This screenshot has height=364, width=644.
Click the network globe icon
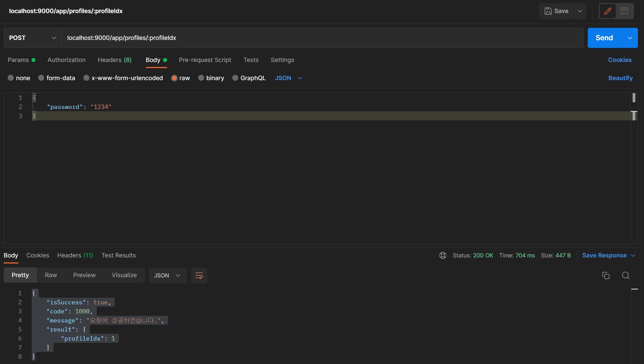point(443,255)
